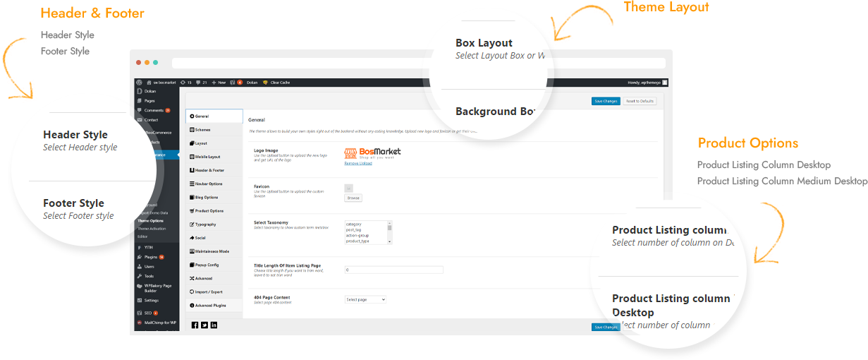Open the Social options tab

[x=214, y=237]
